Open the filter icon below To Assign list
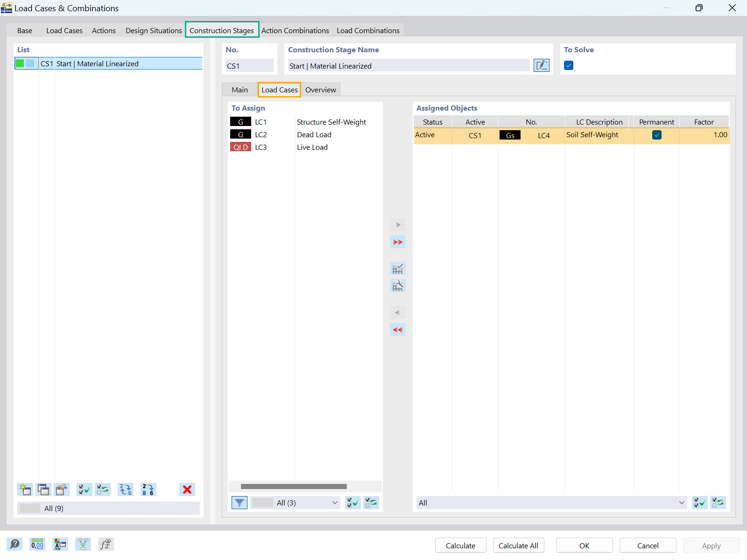The image size is (747, 560). click(x=239, y=503)
